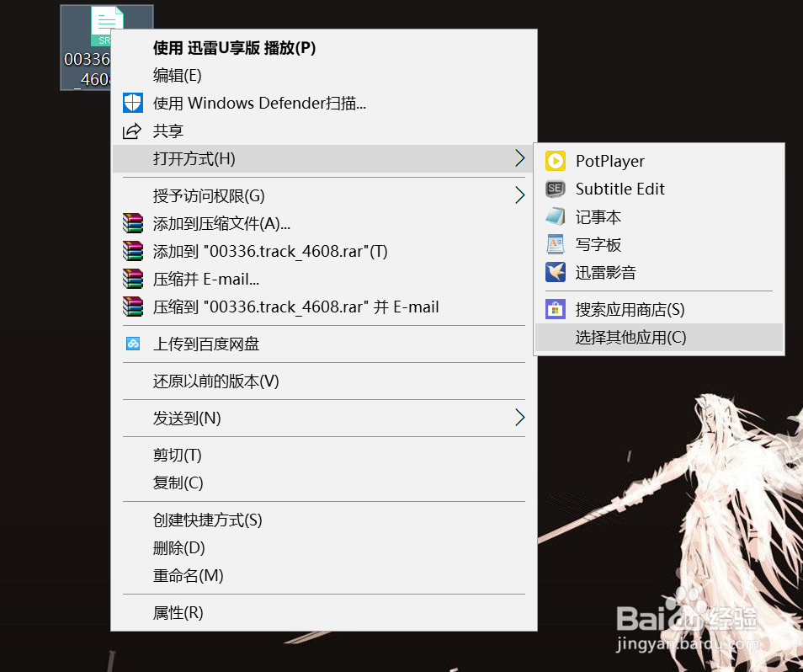
Task: Click the Windows Defender shield icon
Action: (133, 103)
